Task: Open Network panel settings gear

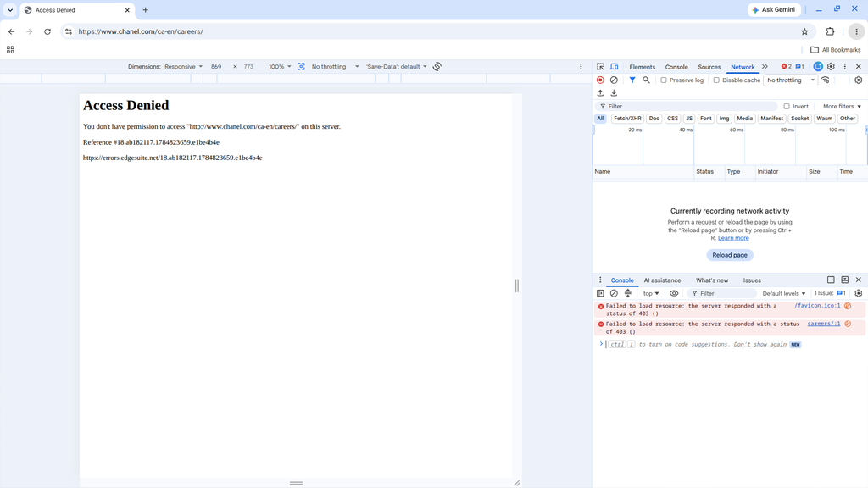Action: pos(858,80)
